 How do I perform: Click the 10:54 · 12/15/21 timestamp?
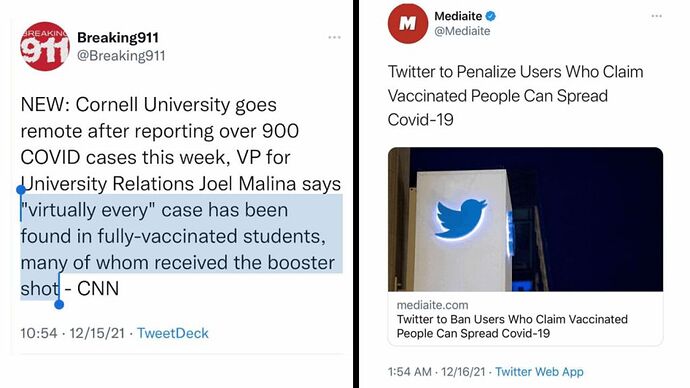(73, 333)
